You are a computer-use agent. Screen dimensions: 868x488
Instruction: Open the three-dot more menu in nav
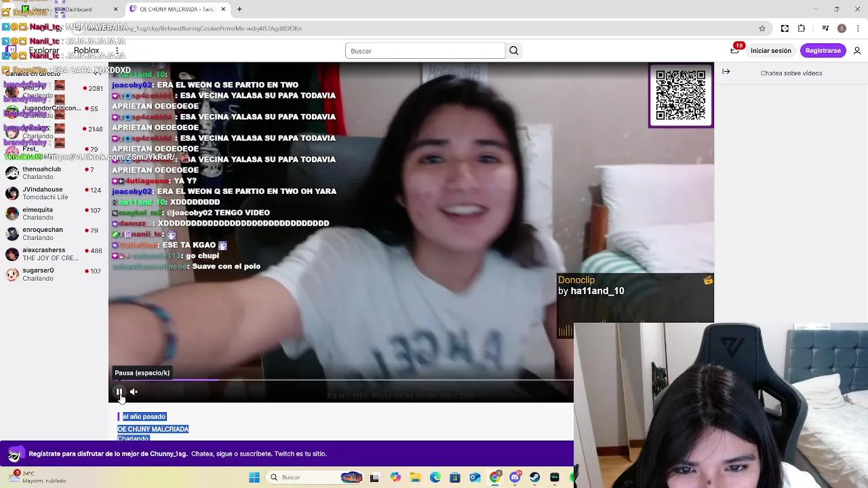(117, 51)
